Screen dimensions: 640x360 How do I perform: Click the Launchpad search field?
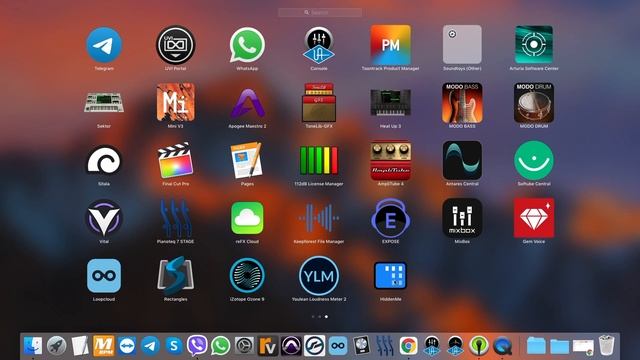320,13
